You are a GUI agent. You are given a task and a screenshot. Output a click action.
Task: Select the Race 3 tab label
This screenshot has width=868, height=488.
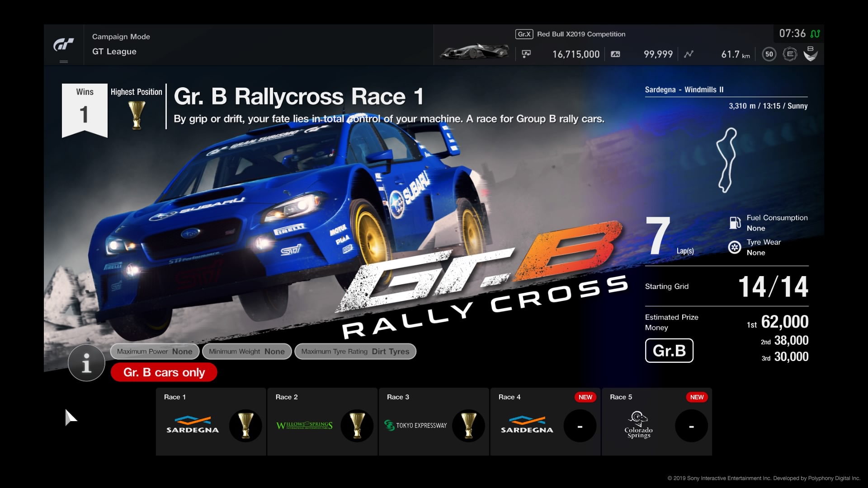pyautogui.click(x=398, y=397)
